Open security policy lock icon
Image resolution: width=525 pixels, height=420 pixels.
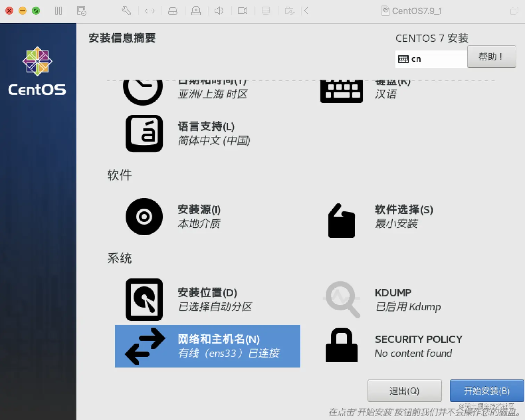click(342, 345)
